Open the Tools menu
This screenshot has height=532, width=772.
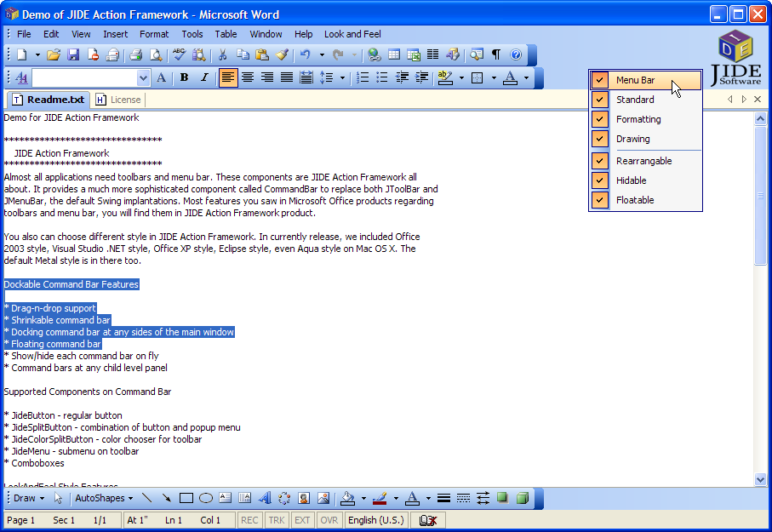192,34
